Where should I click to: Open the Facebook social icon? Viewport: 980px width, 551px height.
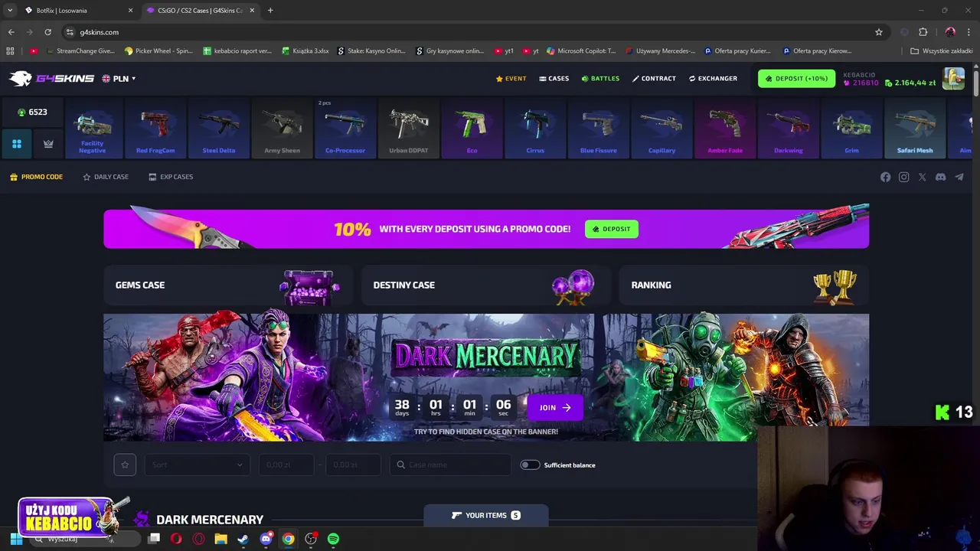coord(885,177)
